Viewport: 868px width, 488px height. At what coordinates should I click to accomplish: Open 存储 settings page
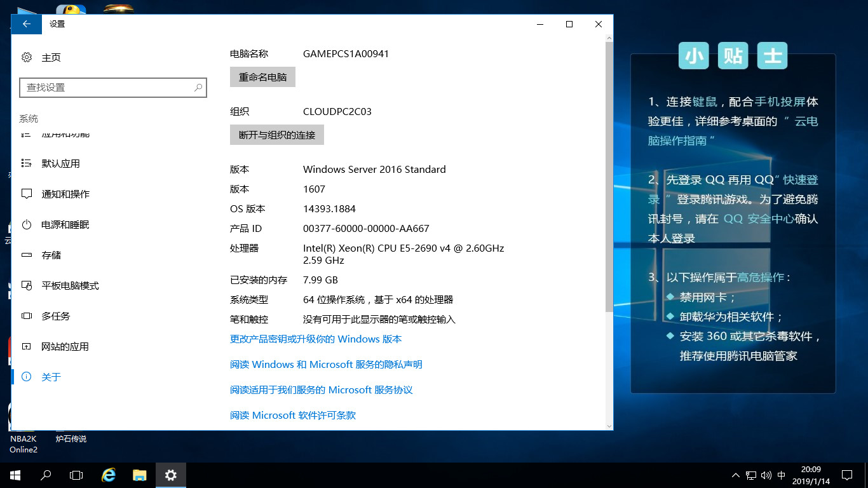point(51,255)
